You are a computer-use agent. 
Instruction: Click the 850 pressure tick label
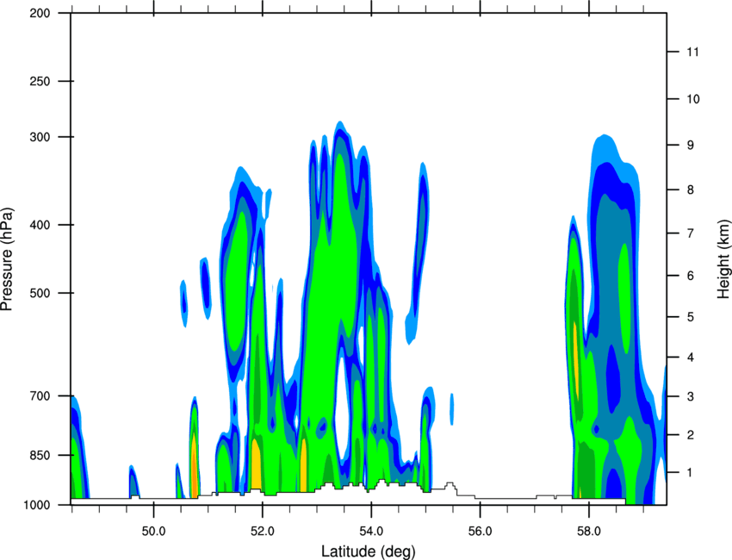pos(40,455)
